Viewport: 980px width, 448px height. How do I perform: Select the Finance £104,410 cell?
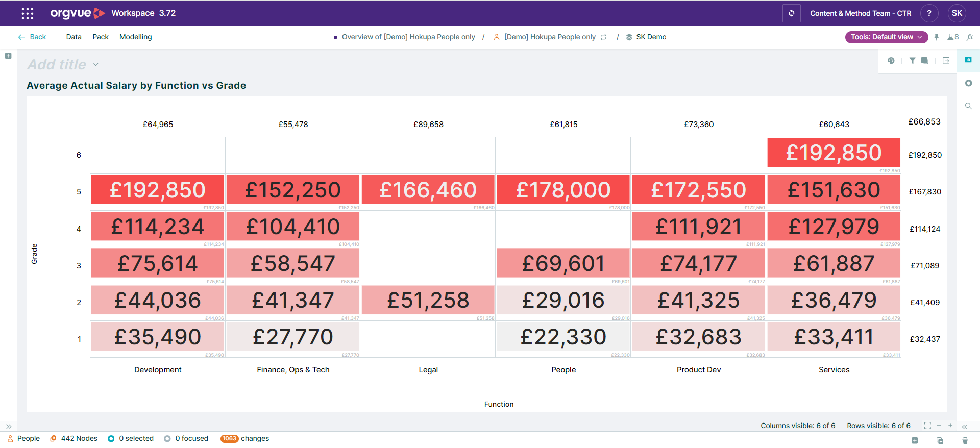pos(293,227)
